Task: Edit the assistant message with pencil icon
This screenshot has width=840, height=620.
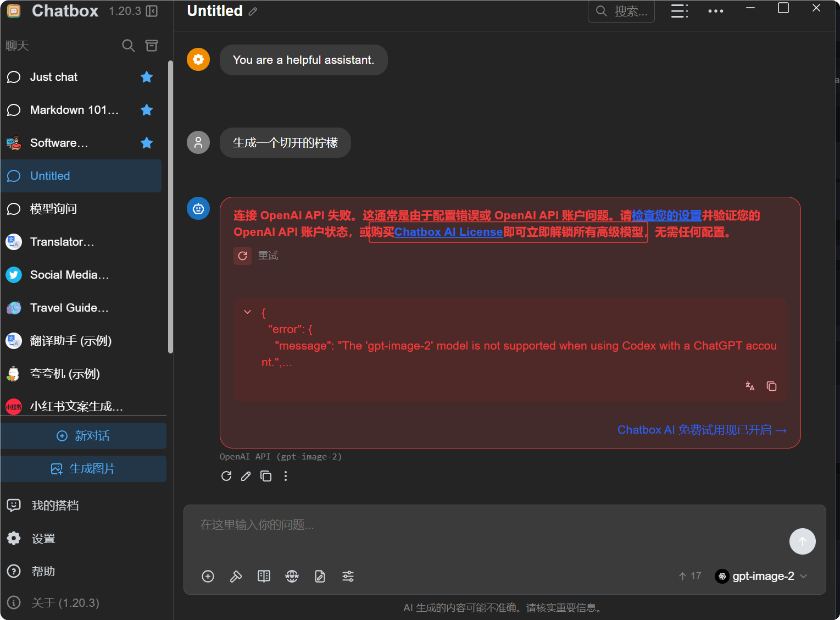Action: tap(246, 476)
